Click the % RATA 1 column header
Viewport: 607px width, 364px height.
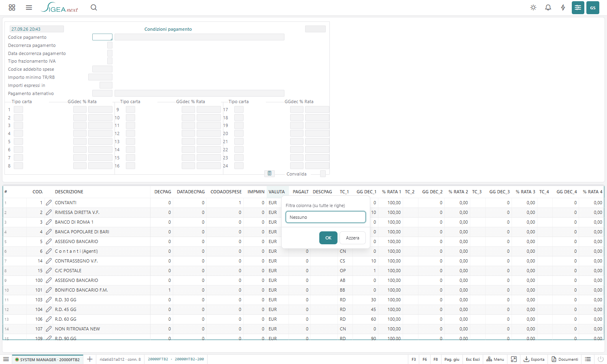coord(391,192)
